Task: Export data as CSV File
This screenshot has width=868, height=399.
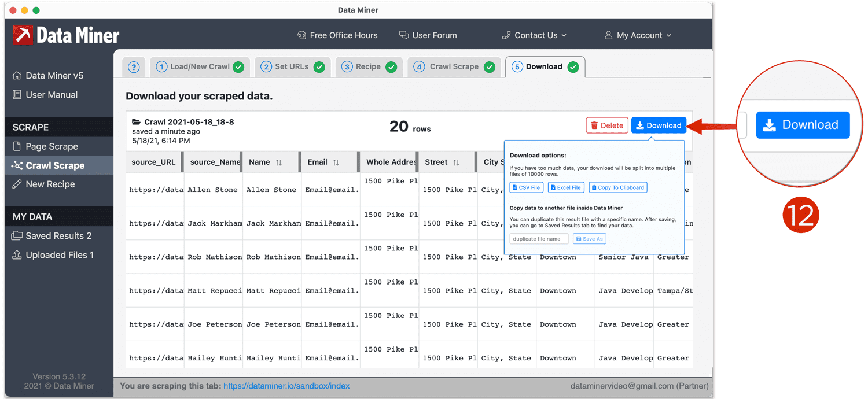Action: 527,187
